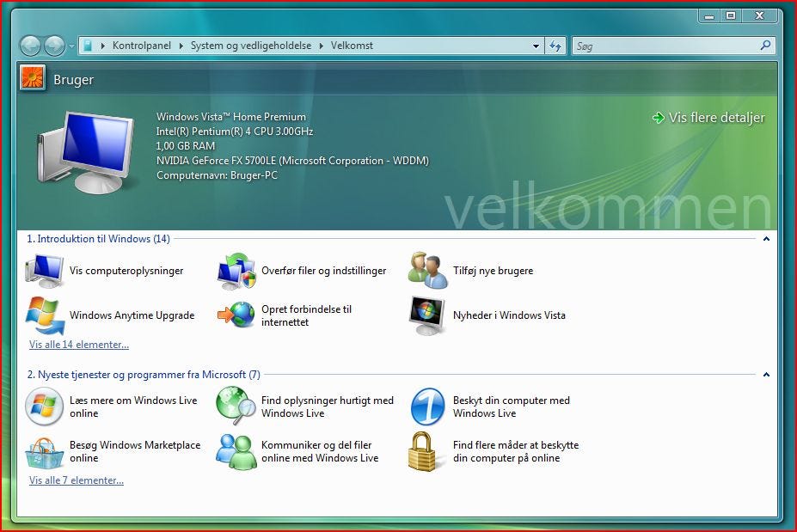This screenshot has width=797, height=532.
Task: Click the Overfør filer og indstillinger icon
Action: (236, 271)
